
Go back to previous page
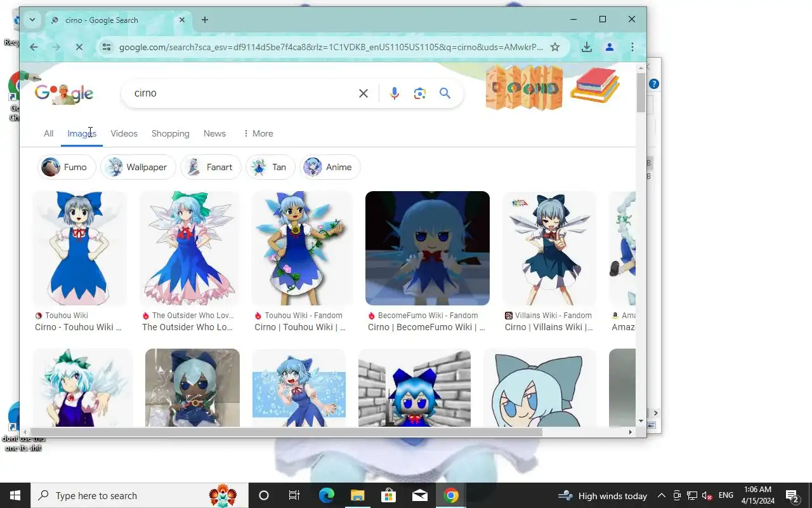(34, 47)
